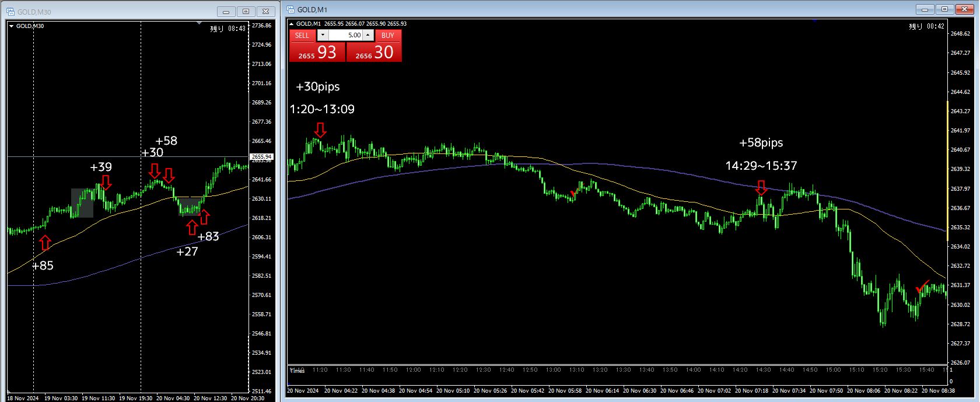Click the GOLD,M1 OHLC header text 2655.95
Image resolution: width=980 pixels, height=402 pixels.
pyautogui.click(x=334, y=24)
